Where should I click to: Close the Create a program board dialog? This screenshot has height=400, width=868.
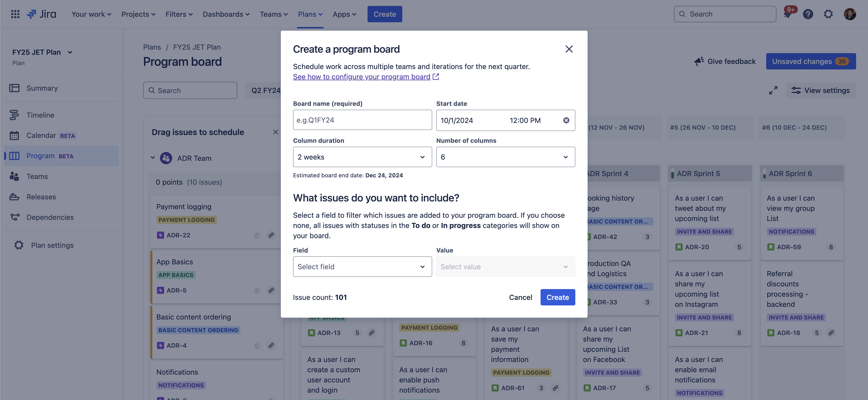569,49
